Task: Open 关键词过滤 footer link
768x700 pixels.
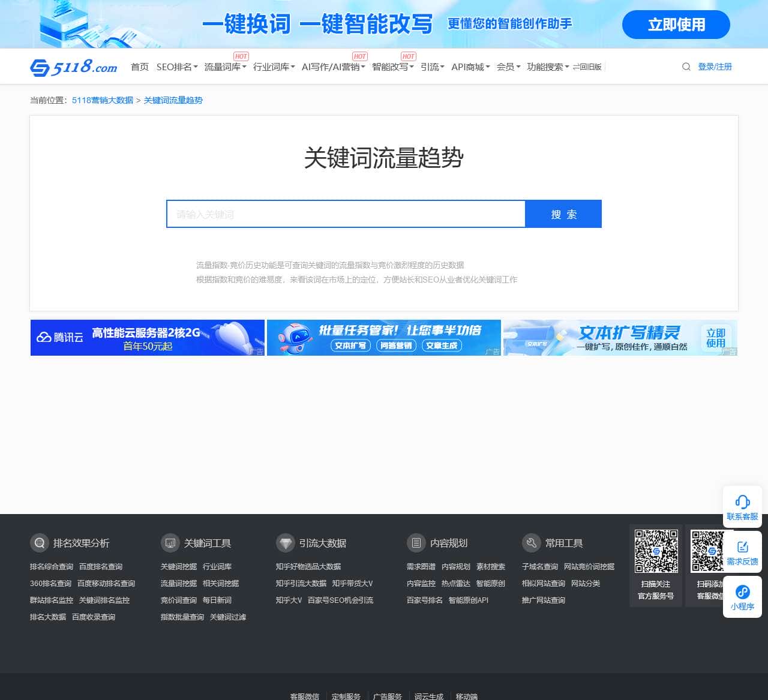Action: tap(228, 617)
